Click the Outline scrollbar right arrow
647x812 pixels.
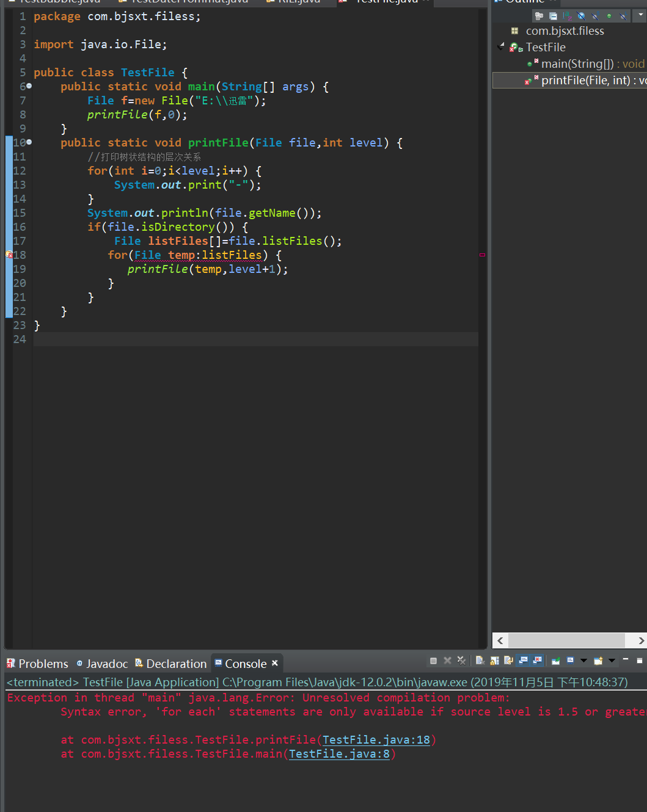(640, 640)
